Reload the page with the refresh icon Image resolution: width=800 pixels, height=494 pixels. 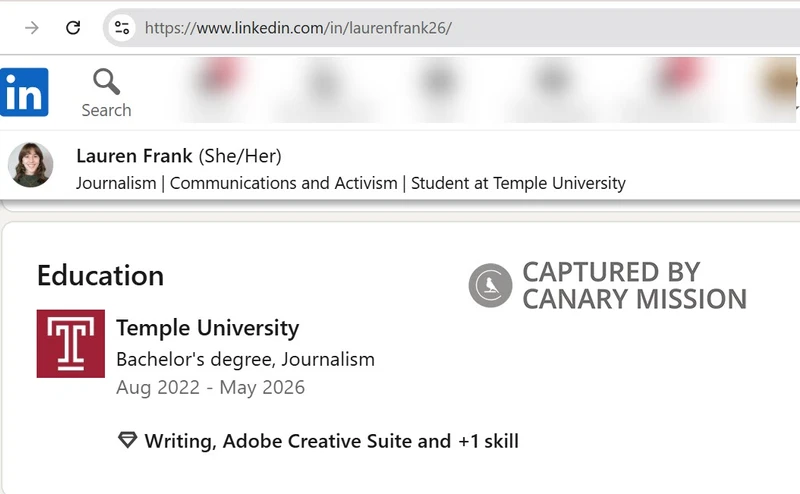click(73, 27)
